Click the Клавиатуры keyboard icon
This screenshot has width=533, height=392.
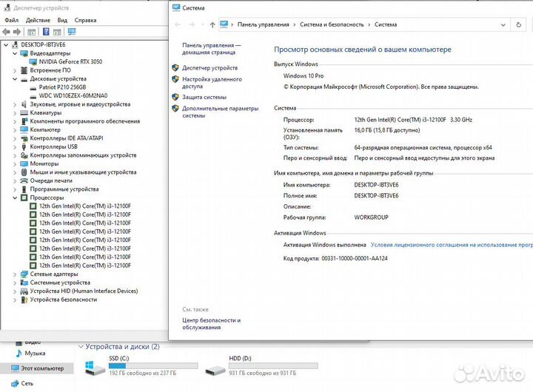[24, 112]
